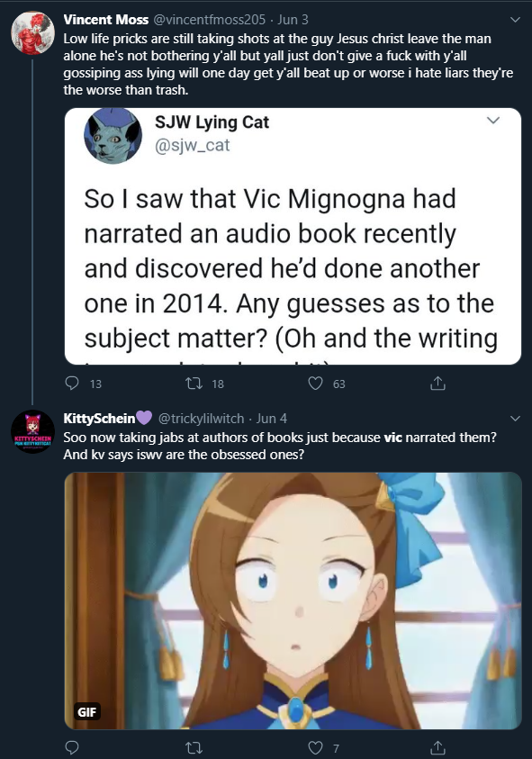Share Vincent Moss's tweet
Image resolution: width=532 pixels, height=759 pixels.
[x=437, y=384]
